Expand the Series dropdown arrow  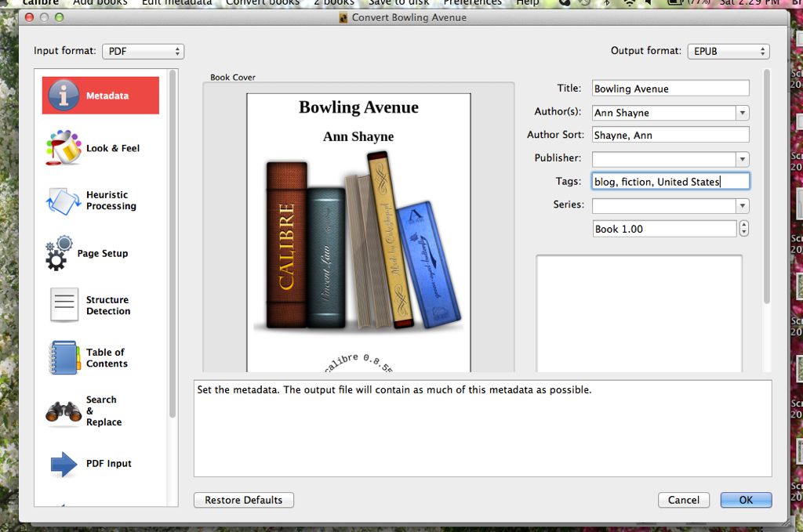742,205
